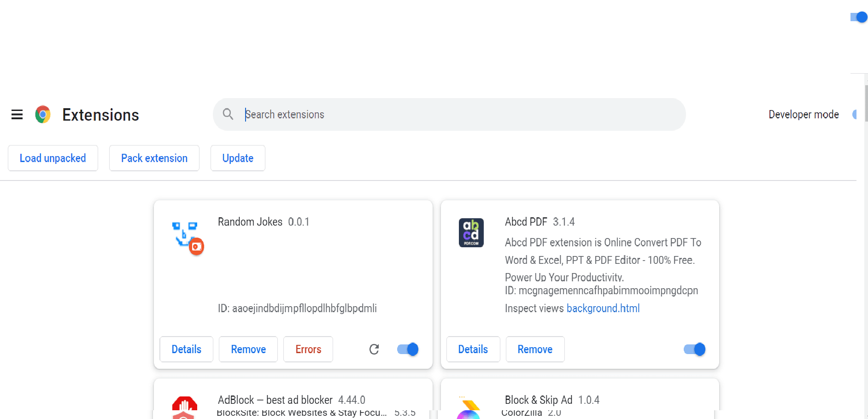The image size is (868, 419).
Task: Disable the Random Jokes extension toggle
Action: click(408, 349)
